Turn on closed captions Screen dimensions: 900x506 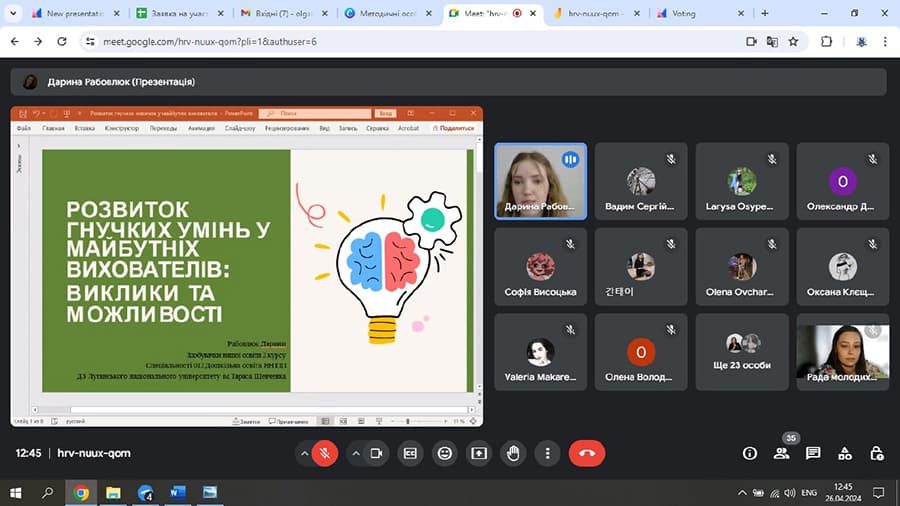[410, 453]
